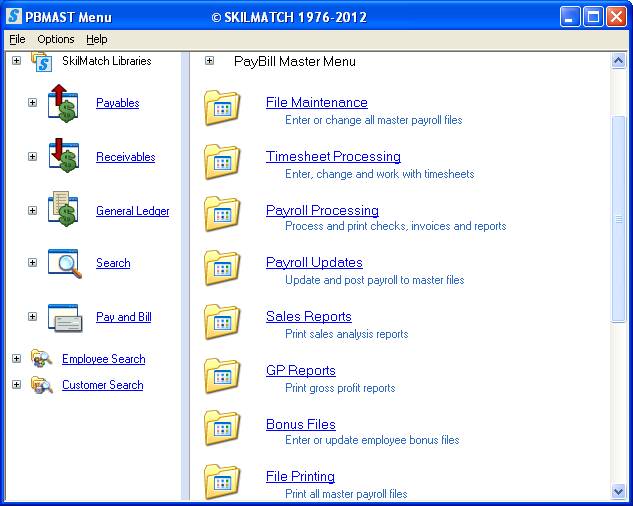Open the Employee Search link
633x506 pixels.
(x=103, y=359)
